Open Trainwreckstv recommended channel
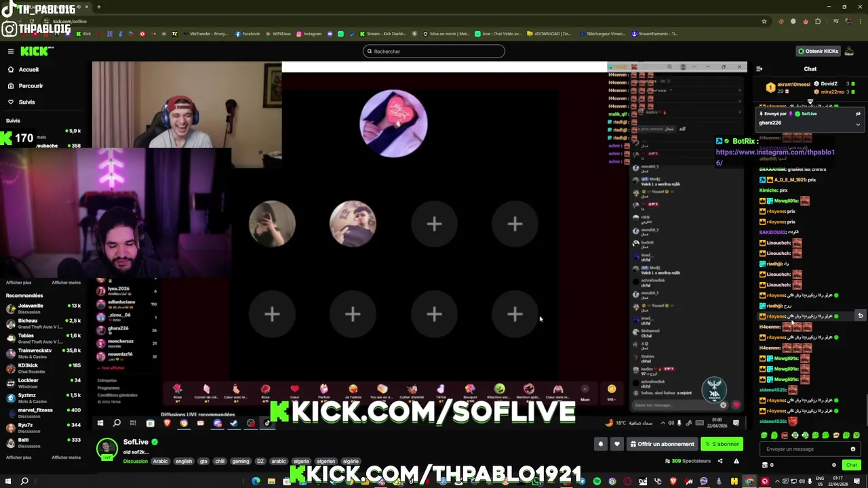 [x=43, y=353]
